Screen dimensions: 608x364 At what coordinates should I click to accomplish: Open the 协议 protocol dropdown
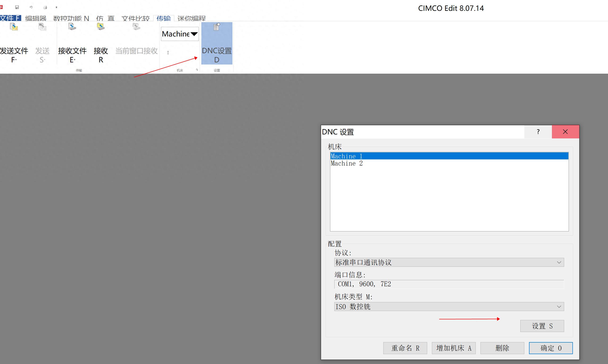coord(559,263)
